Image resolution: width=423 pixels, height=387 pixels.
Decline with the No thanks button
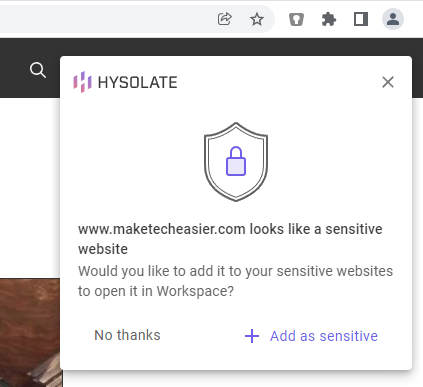pos(127,335)
